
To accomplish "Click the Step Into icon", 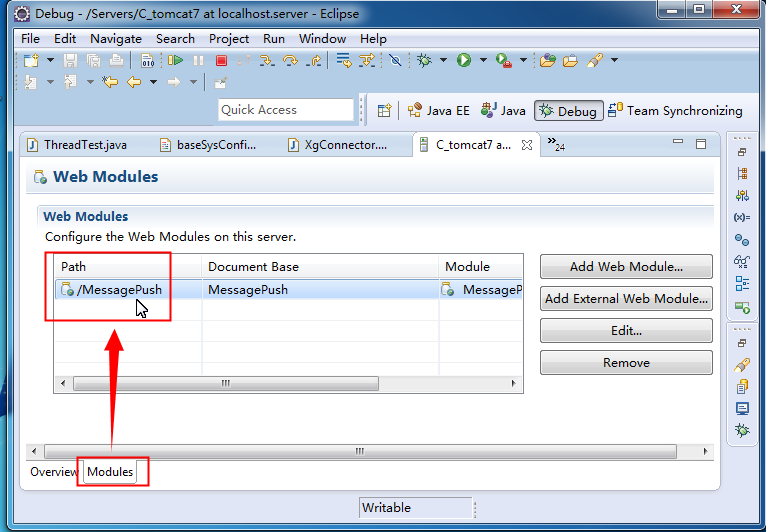I will [x=267, y=61].
